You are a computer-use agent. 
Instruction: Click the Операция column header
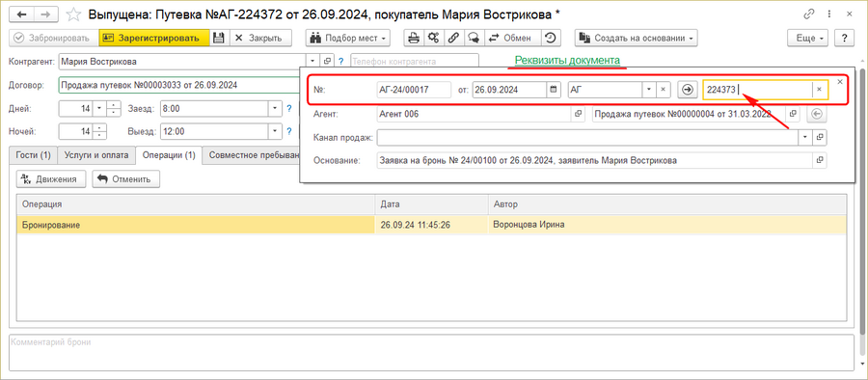pos(197,204)
